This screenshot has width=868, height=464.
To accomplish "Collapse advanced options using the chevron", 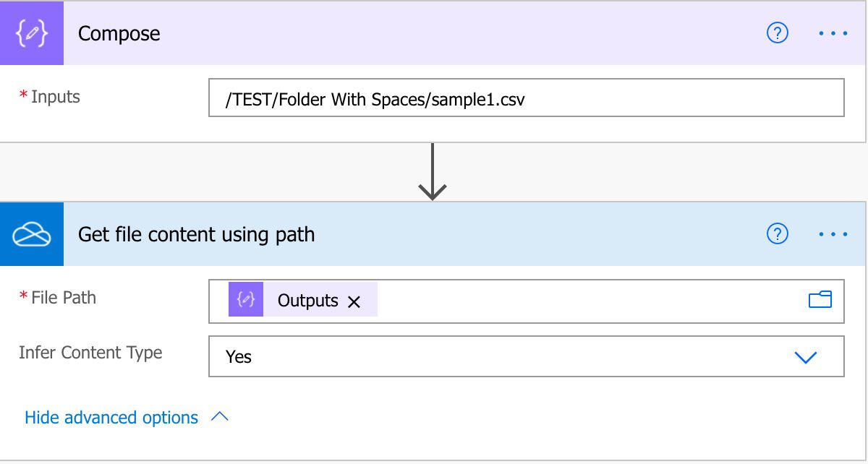I will coord(221,417).
